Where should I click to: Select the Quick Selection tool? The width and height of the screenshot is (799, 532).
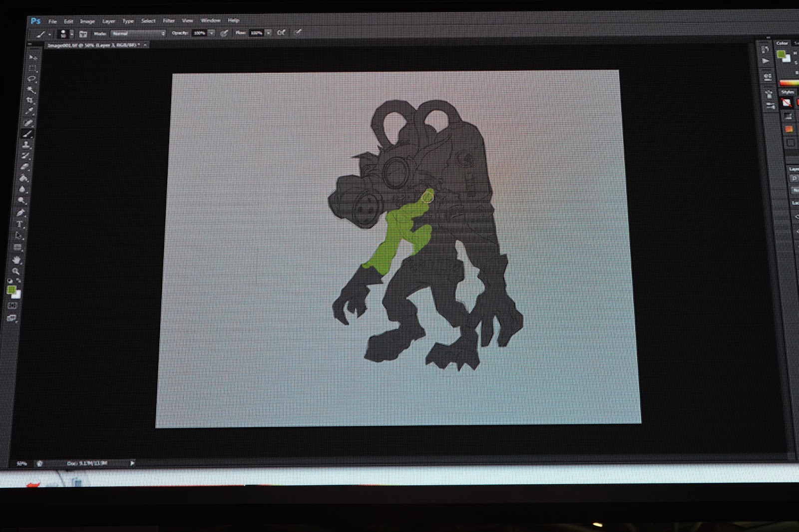[x=31, y=90]
